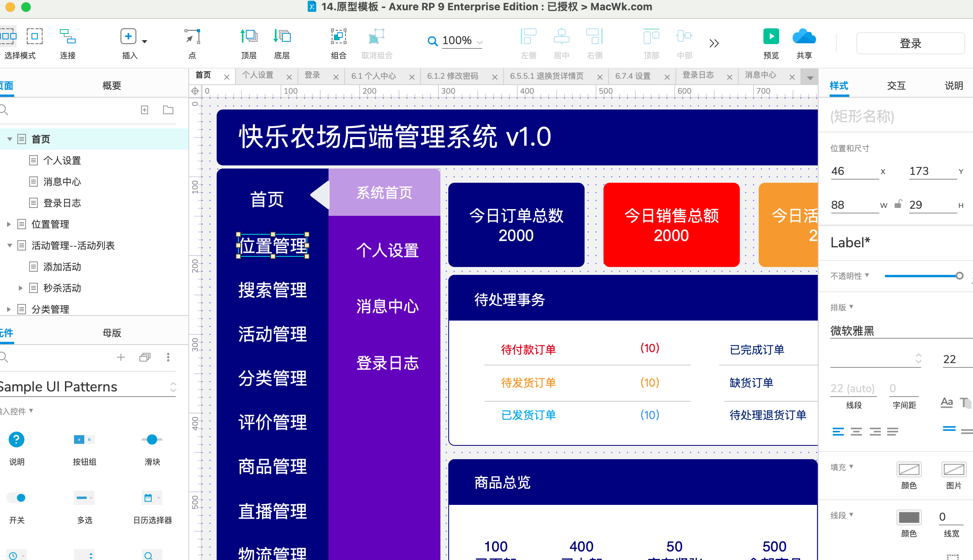Expand the 秒杀活动 tree node
973x560 pixels.
click(20, 288)
